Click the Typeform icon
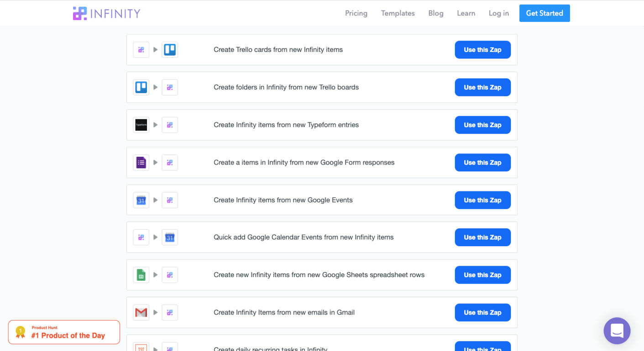 click(141, 125)
